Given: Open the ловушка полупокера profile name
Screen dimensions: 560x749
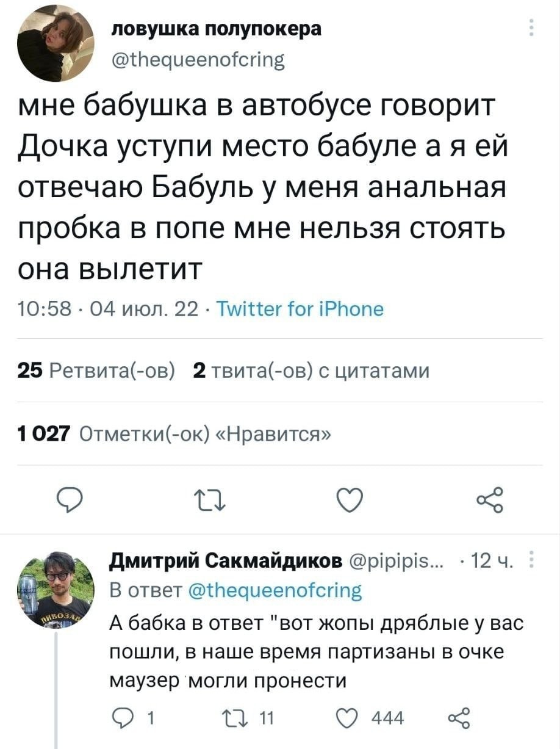Looking at the screenshot, I should pos(215,30).
